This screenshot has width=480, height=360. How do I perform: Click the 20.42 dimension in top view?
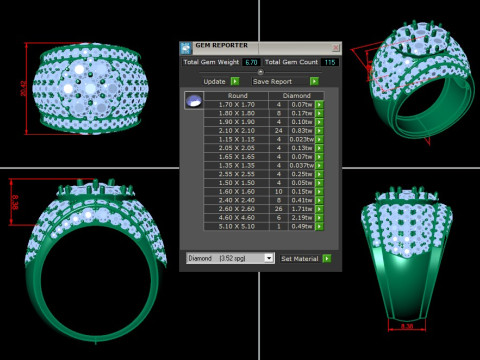click(23, 88)
